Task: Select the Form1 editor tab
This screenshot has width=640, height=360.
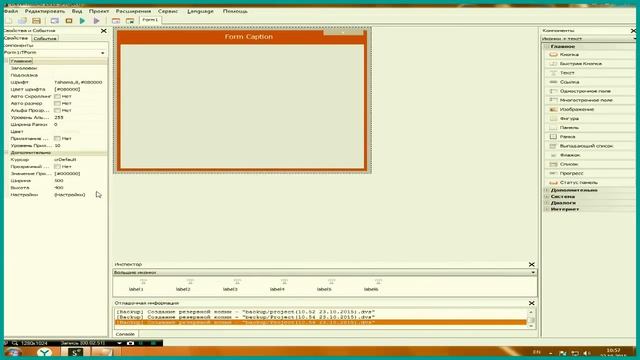Action: coord(150,20)
